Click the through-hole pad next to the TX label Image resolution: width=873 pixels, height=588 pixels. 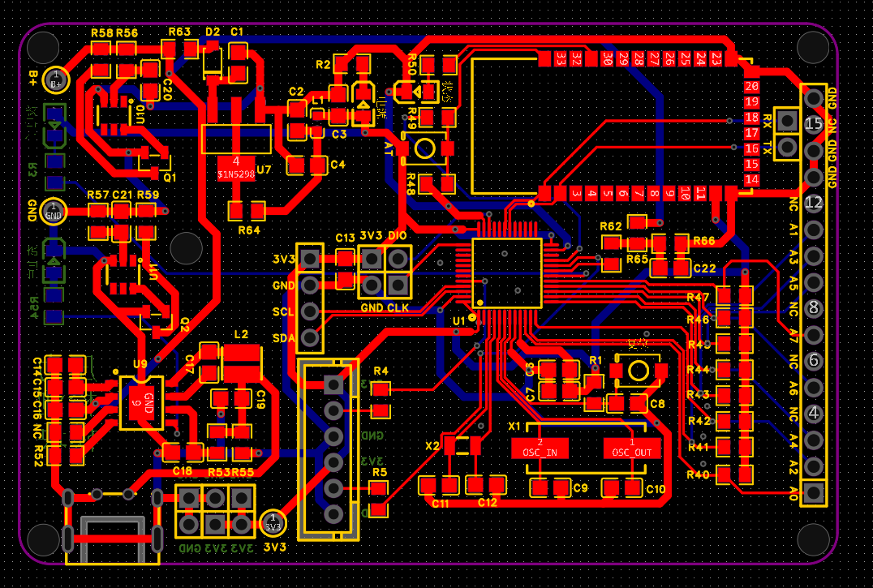[x=787, y=148]
